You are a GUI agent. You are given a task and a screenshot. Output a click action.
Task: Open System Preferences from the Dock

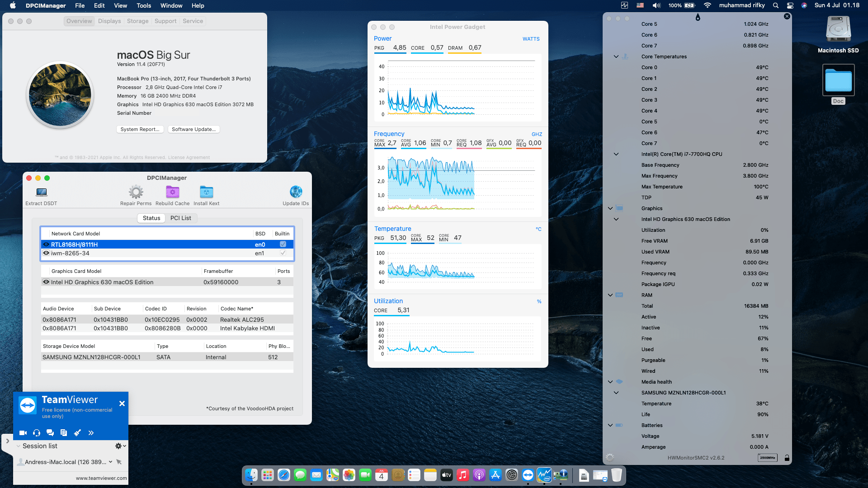(x=512, y=475)
